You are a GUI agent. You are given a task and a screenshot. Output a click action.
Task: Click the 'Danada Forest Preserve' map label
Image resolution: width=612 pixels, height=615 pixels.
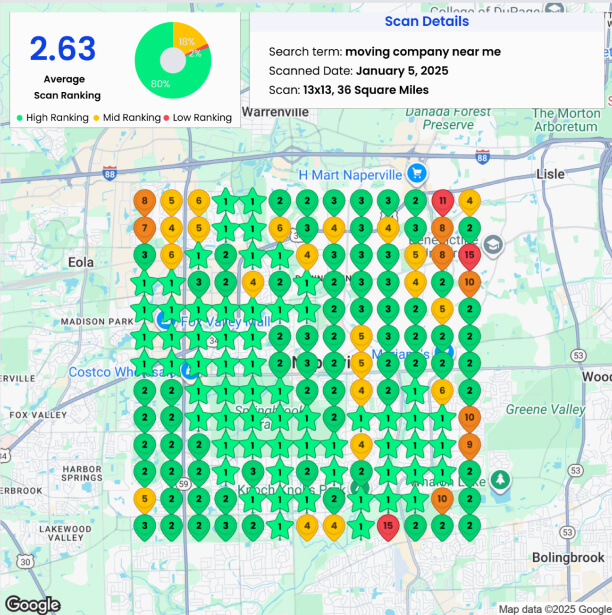[x=448, y=118]
